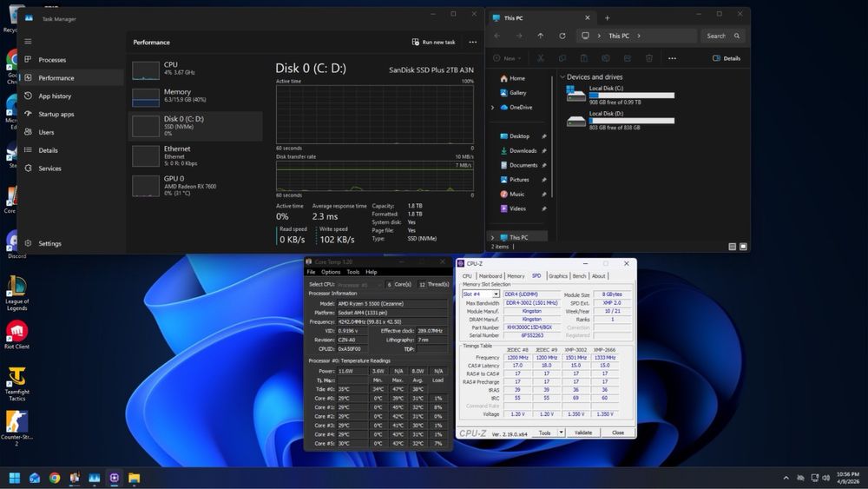The height and width of the screenshot is (489, 868).
Task: Click Disk transfer rate graph
Action: 375,176
